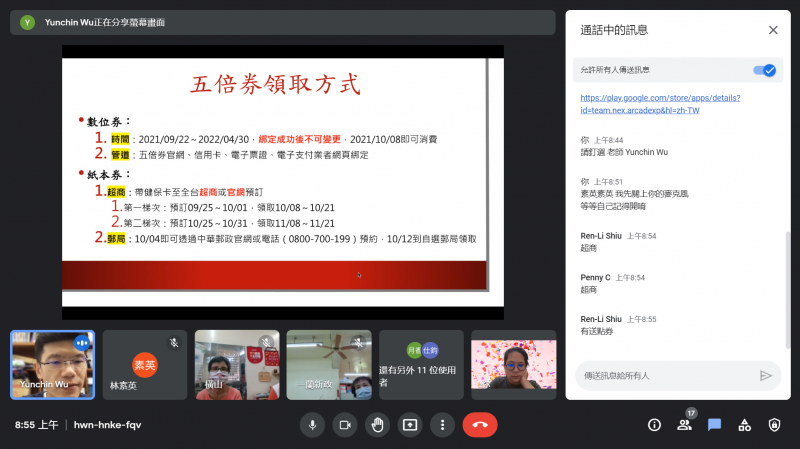
Task: Select Yunchin Wu's video tile
Action: 53,365
